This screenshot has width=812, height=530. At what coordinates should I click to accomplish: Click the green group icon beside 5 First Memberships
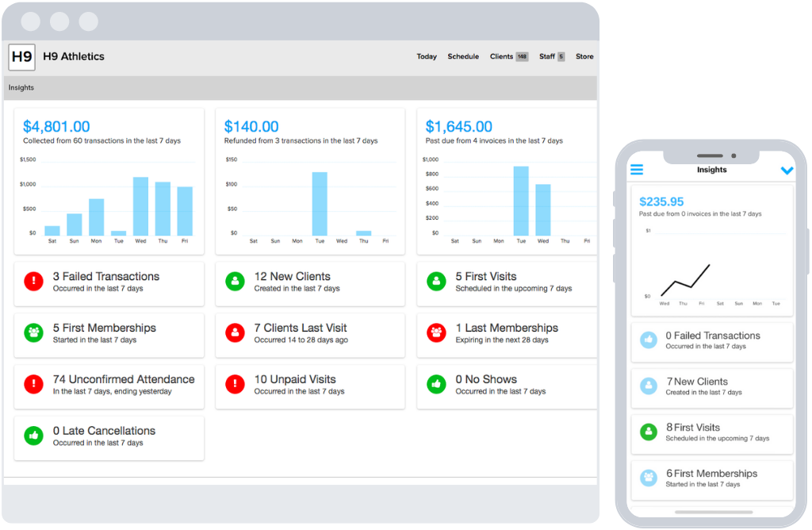[x=33, y=332]
